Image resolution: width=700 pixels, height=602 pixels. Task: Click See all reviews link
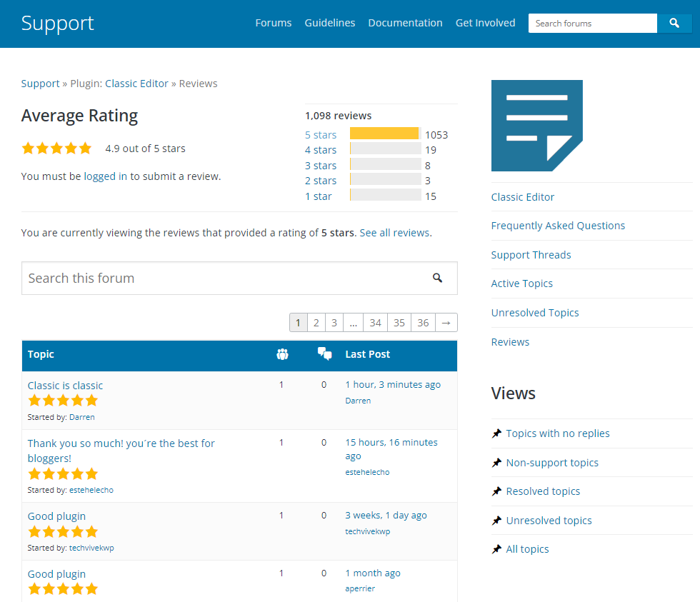pos(394,233)
